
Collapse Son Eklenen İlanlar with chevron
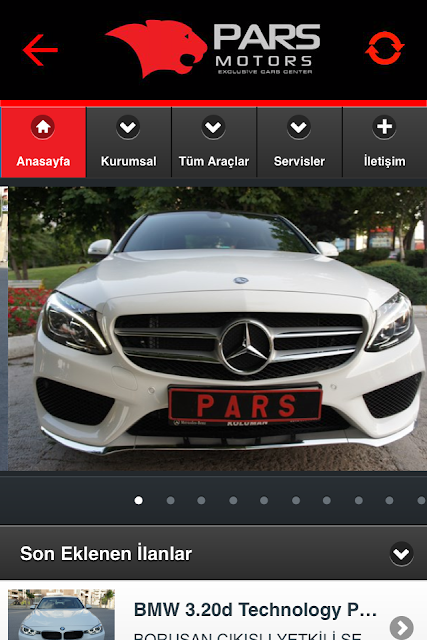pos(402,554)
